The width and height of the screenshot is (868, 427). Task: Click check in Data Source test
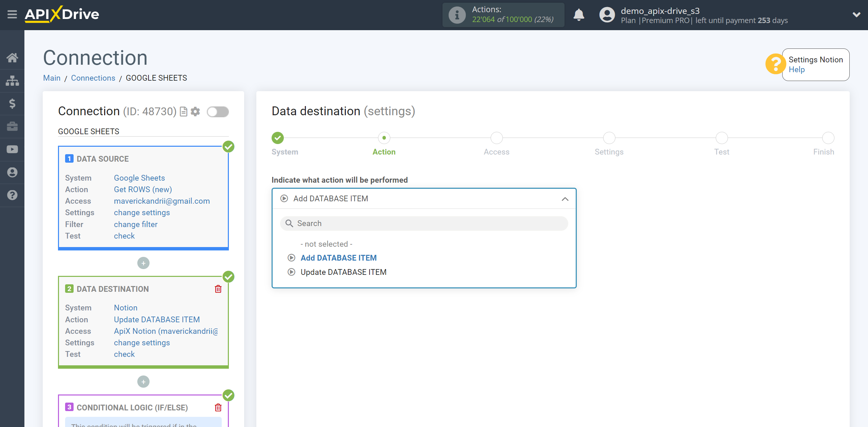124,236
